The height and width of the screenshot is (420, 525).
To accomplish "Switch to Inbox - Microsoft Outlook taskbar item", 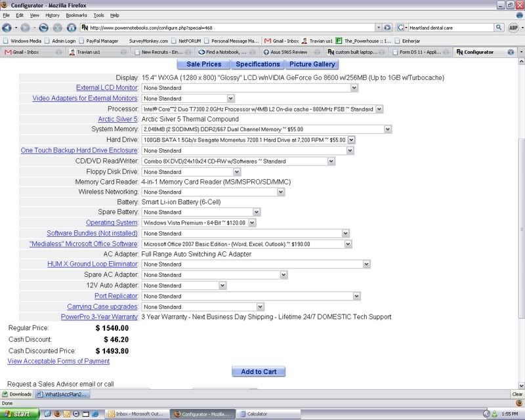I will 136,414.
